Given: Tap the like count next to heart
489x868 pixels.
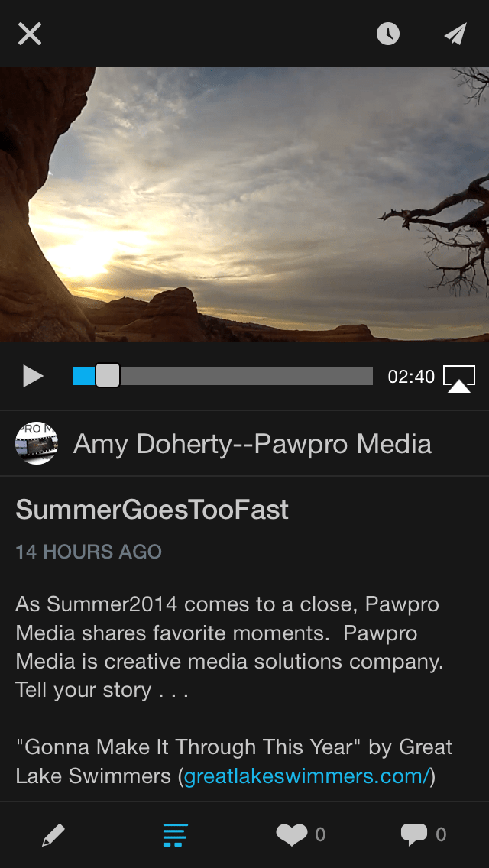Looking at the screenshot, I should point(320,835).
